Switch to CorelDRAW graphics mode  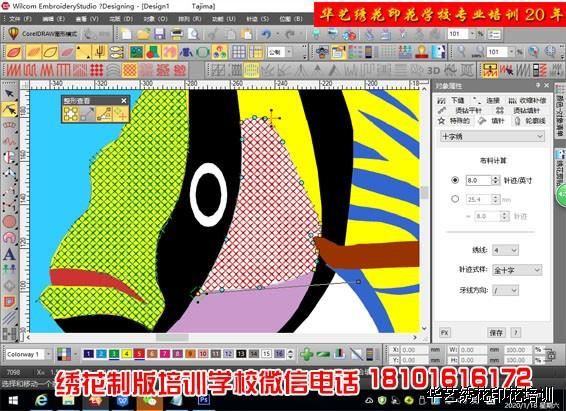pyautogui.click(x=43, y=34)
